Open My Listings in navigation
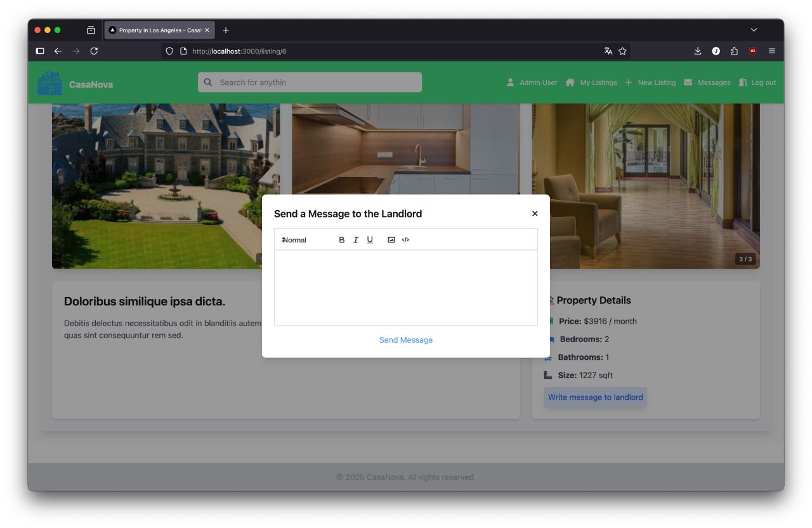 pyautogui.click(x=591, y=82)
